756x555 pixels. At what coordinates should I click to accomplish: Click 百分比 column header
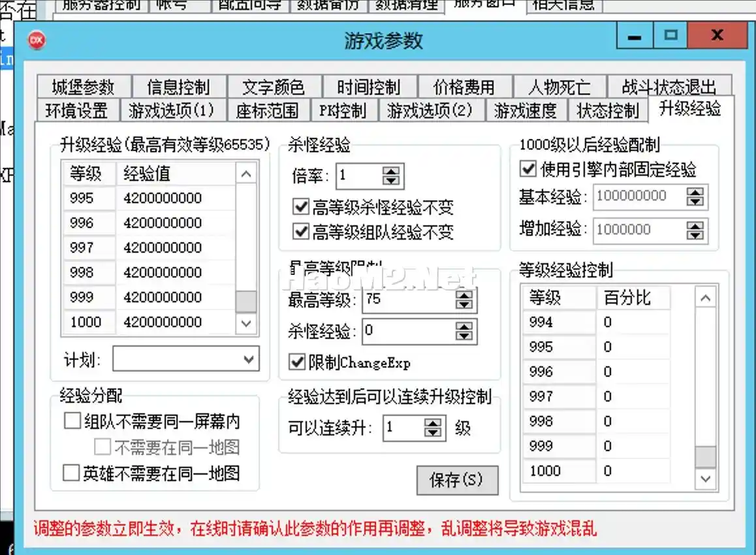633,298
